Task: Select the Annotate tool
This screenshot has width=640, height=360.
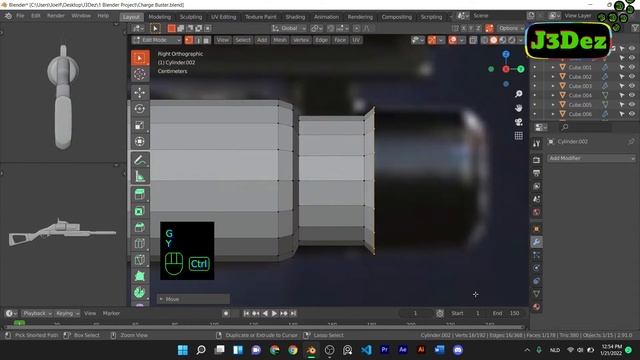Action: tap(140, 160)
